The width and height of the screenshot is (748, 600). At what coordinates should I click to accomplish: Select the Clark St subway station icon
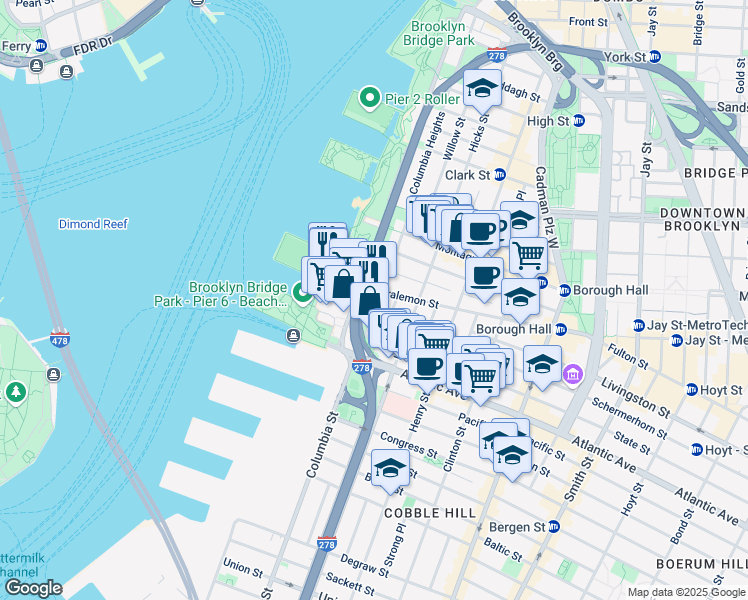tap(499, 175)
